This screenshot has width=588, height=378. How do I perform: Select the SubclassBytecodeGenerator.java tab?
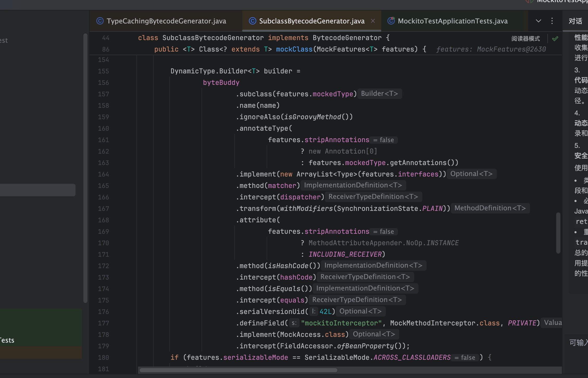[x=311, y=21]
